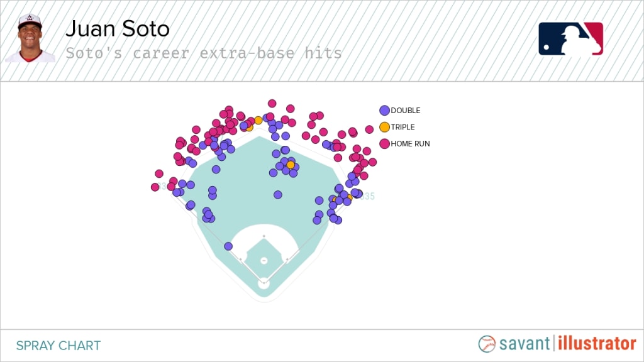Select the TRIPLE legend label
This screenshot has width=644, height=362.
(402, 127)
